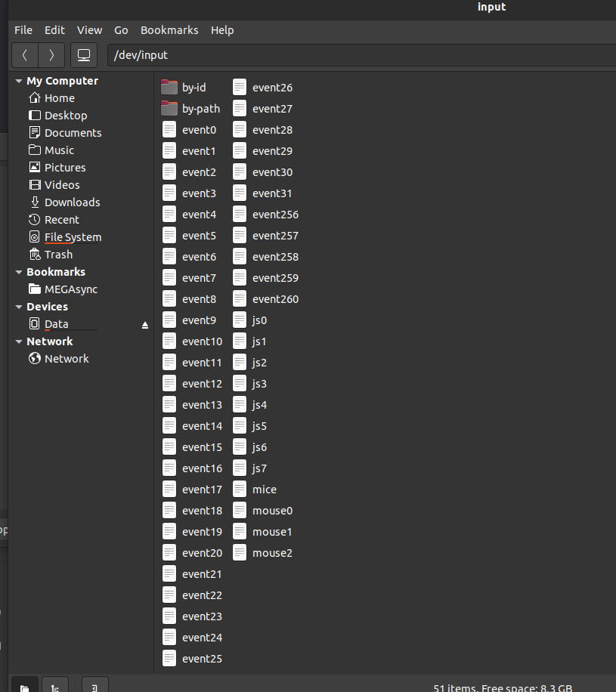Select the mice file icon
Image resolution: width=616 pixels, height=692 pixels.
[x=240, y=490]
